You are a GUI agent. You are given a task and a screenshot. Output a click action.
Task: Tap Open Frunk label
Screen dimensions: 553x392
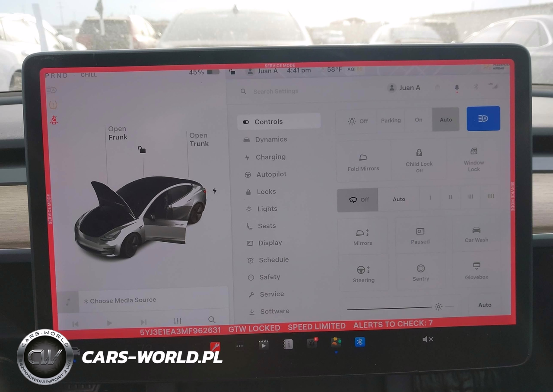coord(118,133)
